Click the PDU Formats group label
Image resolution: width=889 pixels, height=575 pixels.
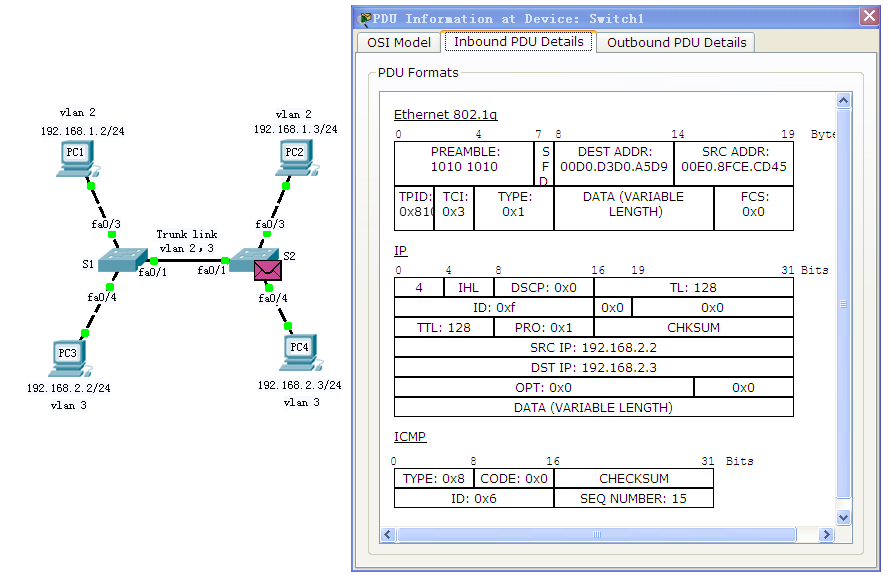tap(418, 73)
